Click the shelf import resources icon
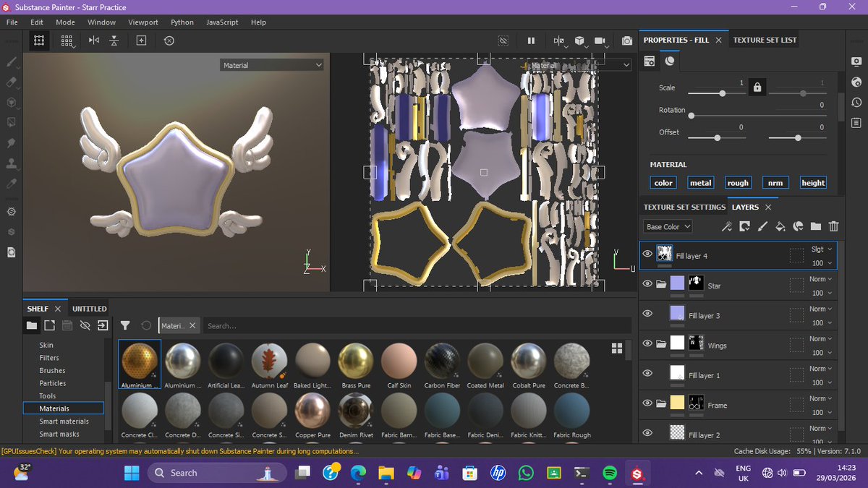This screenshot has width=868, height=488. tap(103, 325)
